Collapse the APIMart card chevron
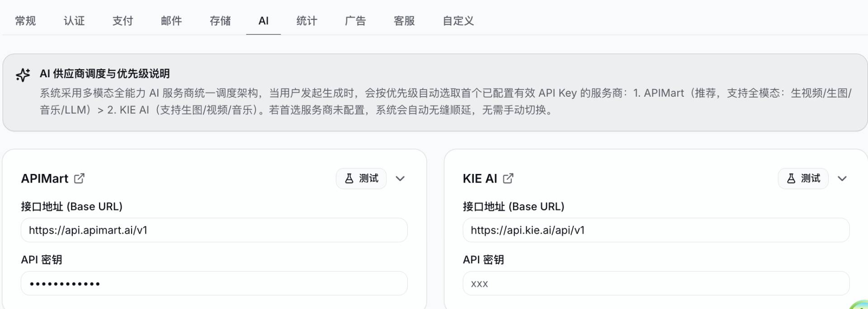The image size is (868, 309). coord(400,178)
